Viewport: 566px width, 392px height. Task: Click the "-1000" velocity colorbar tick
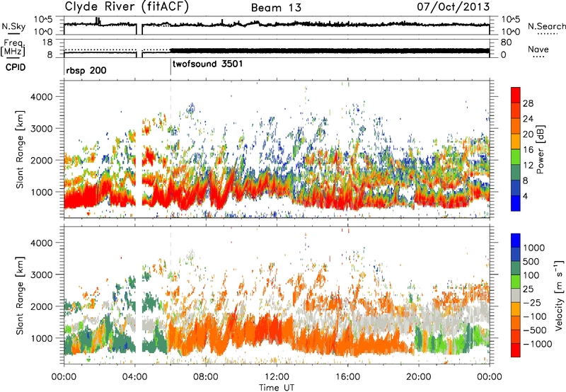tap(538, 344)
